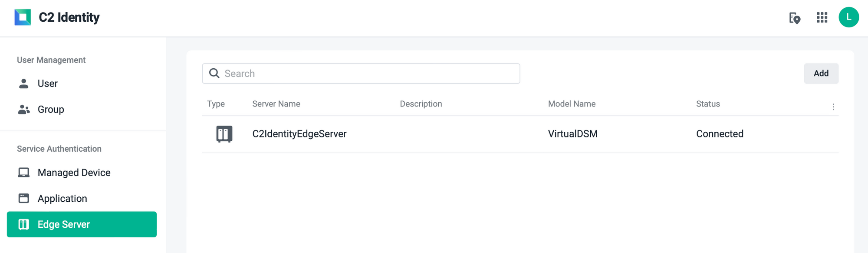Sort by the Server Name column header

276,104
